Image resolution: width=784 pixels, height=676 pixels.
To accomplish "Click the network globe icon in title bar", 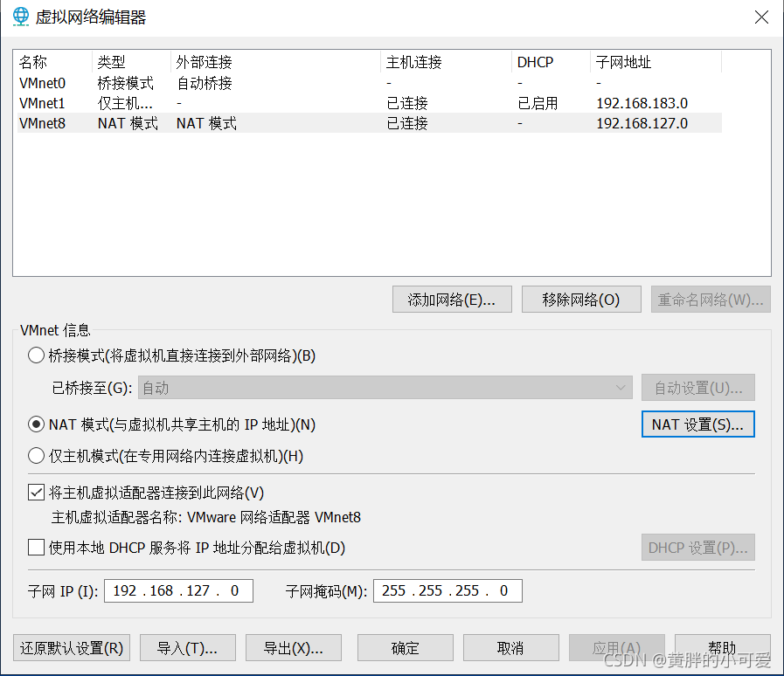I will pos(20,17).
